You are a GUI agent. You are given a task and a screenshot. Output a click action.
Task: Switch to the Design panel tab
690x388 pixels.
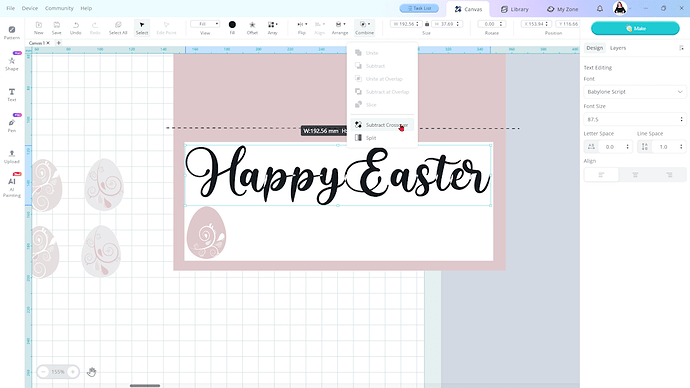click(x=595, y=48)
